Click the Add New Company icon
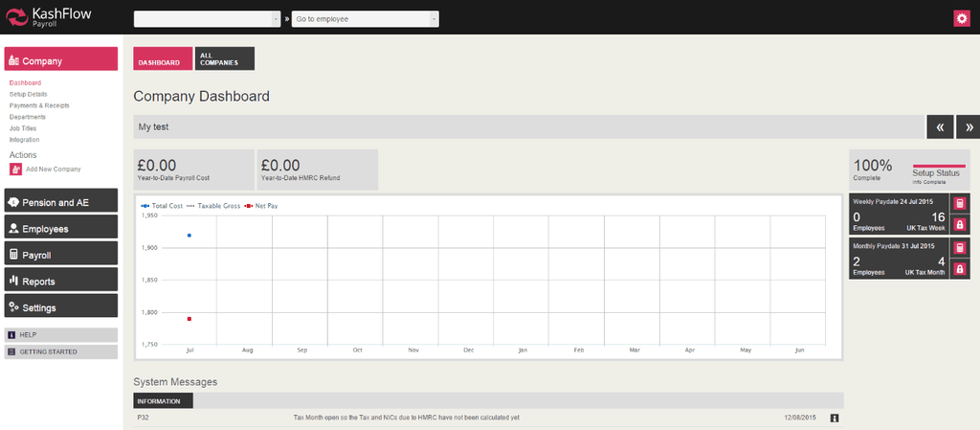The width and height of the screenshot is (980, 430). pos(15,169)
